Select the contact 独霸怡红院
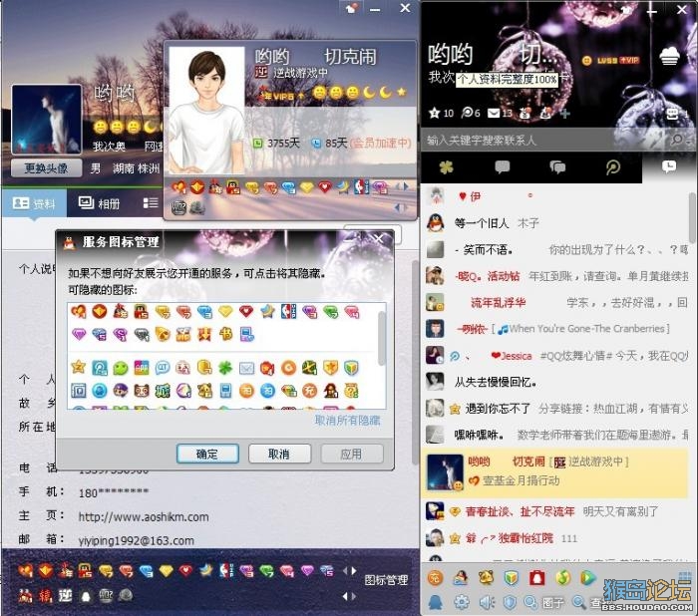Image resolution: width=698 pixels, height=616 pixels. click(x=555, y=538)
